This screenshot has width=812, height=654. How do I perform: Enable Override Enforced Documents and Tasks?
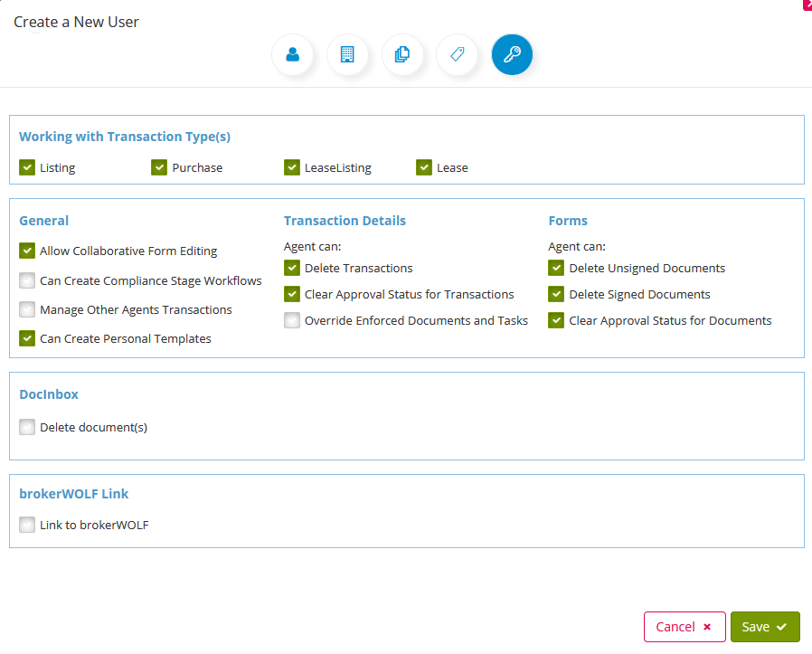tap(291, 320)
